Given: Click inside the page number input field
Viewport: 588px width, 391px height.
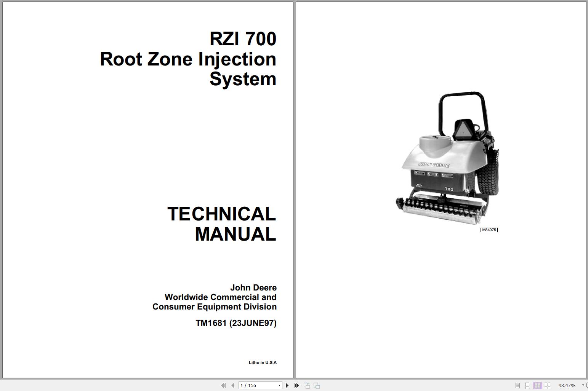Looking at the screenshot, I should 255,385.
